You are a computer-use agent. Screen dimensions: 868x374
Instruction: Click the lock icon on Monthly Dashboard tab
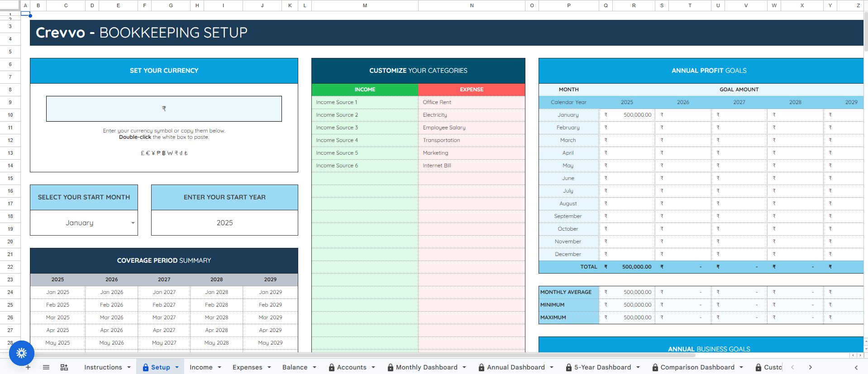[391, 368]
